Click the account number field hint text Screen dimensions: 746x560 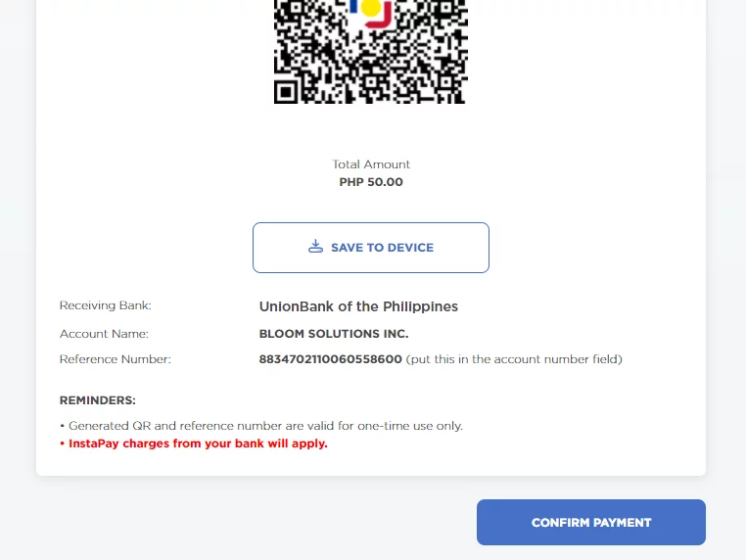point(514,359)
